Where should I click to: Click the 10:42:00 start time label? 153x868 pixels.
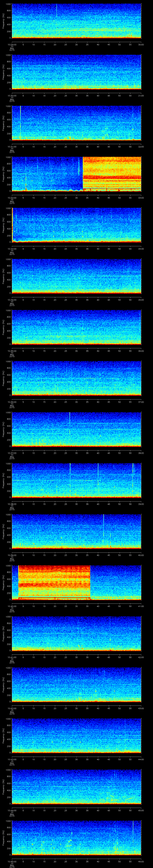12,708
